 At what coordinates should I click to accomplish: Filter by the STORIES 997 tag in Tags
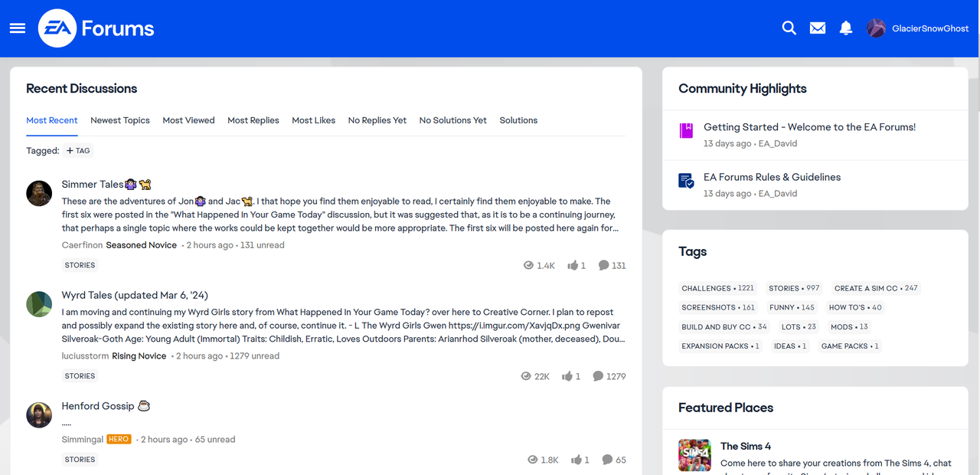click(794, 288)
